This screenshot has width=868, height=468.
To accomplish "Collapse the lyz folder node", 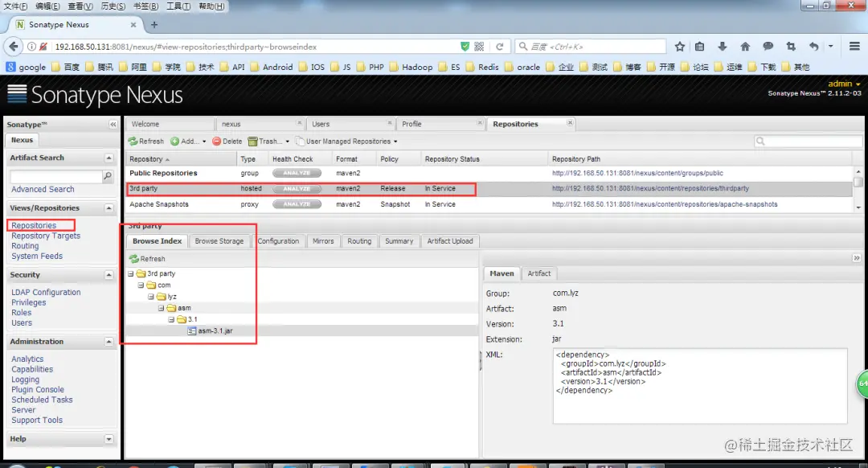I will (150, 297).
